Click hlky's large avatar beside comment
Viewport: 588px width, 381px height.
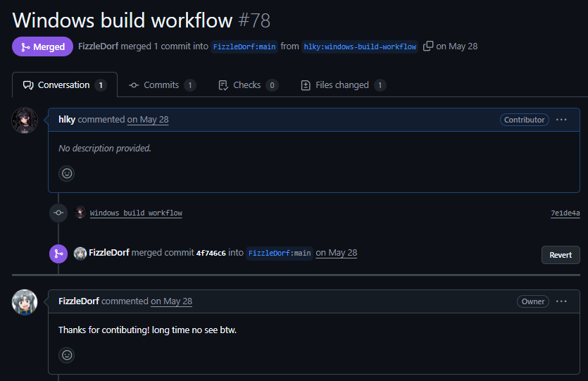(25, 120)
